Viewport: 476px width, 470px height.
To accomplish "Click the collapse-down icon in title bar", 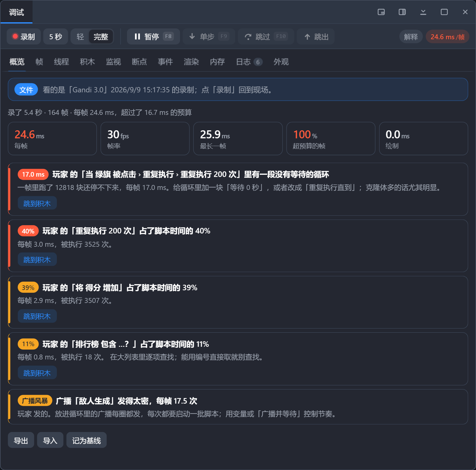I will (x=423, y=12).
